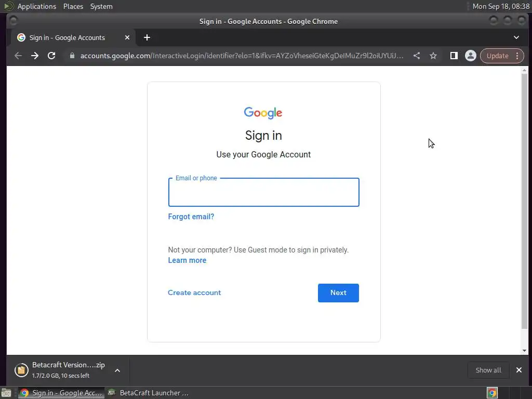The width and height of the screenshot is (532, 399).
Task: Switch to BetaCraft Launcher in taskbar
Action: coord(148,393)
